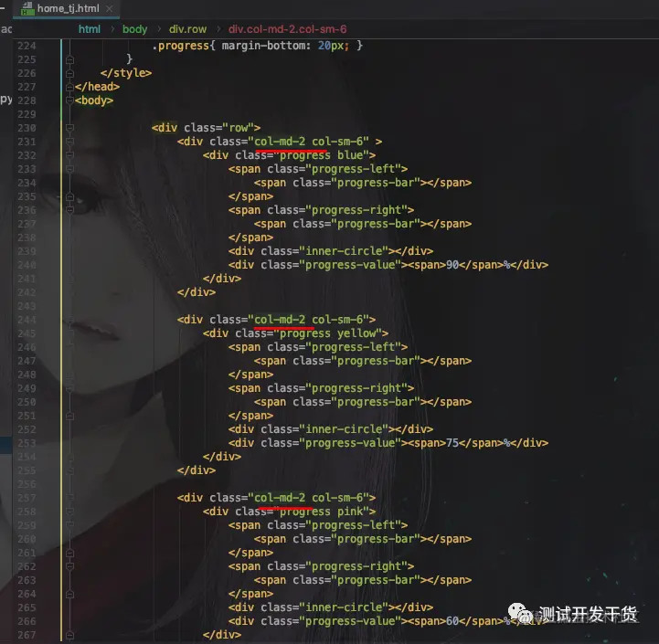Click the 60 percent progress value
The height and width of the screenshot is (644, 659).
(452, 621)
